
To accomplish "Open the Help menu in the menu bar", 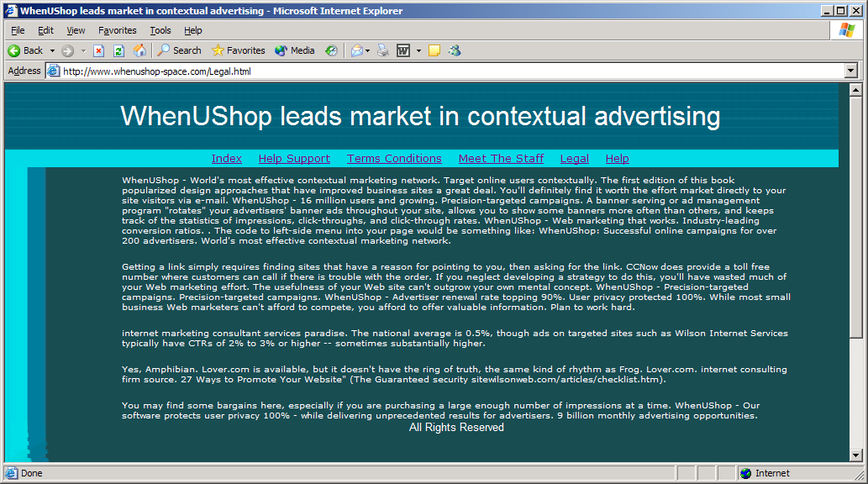I will click(x=193, y=30).
